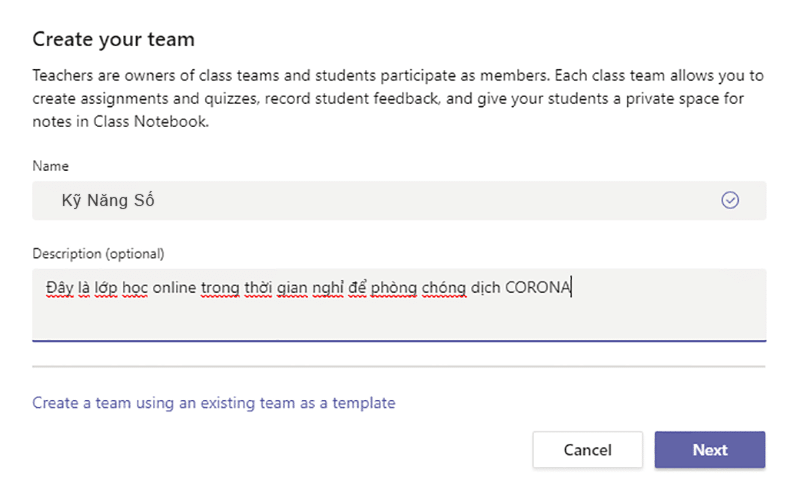
Task: Click the empty area below the description text
Action: [x=399, y=319]
